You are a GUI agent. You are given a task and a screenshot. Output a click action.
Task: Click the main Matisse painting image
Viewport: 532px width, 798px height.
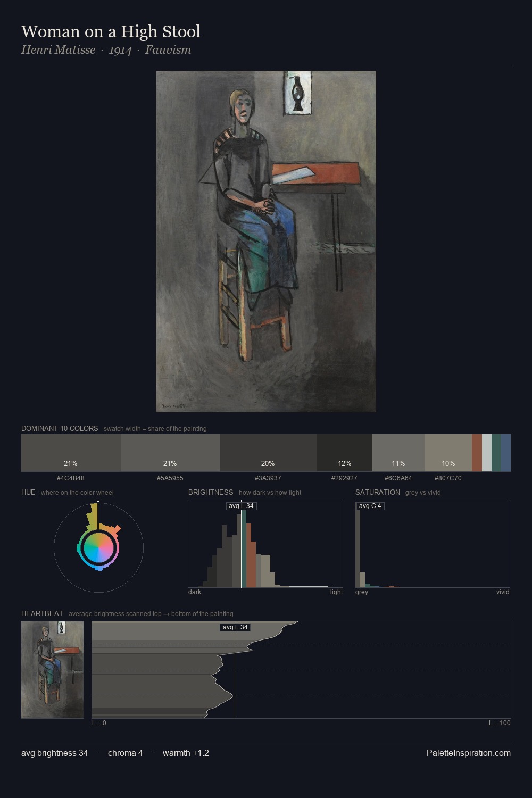266,242
